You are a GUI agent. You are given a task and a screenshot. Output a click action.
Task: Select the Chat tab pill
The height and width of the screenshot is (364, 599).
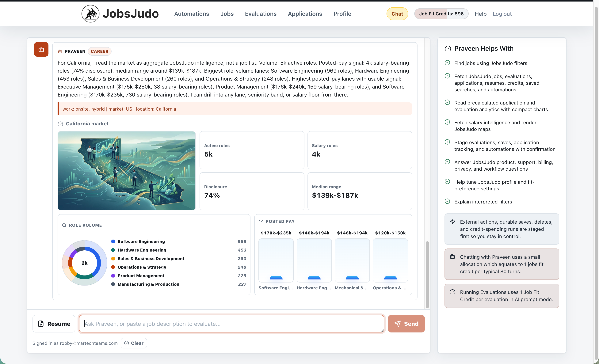pos(397,14)
